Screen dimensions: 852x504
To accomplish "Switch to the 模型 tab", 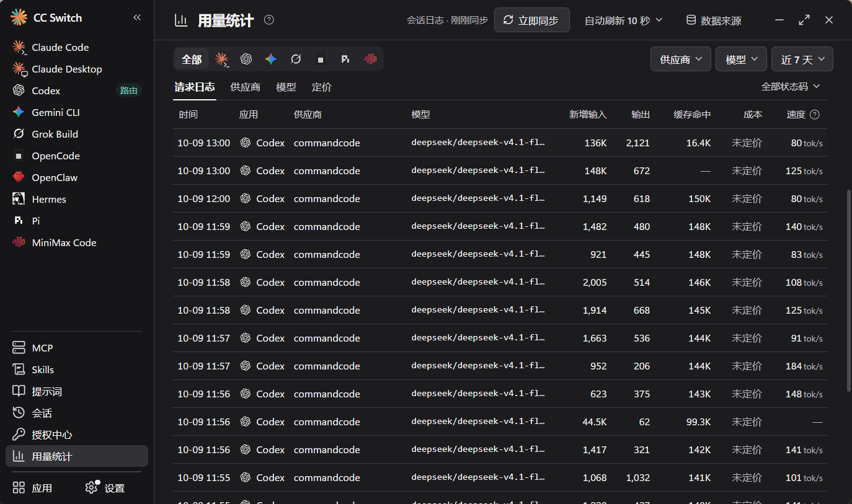I will [x=286, y=87].
